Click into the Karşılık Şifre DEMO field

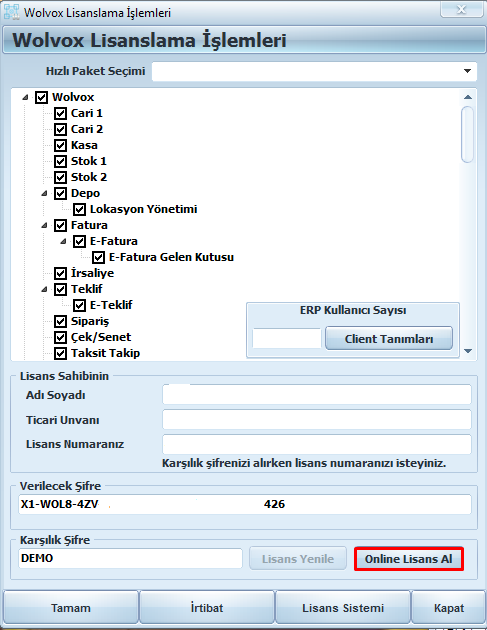pos(131,558)
